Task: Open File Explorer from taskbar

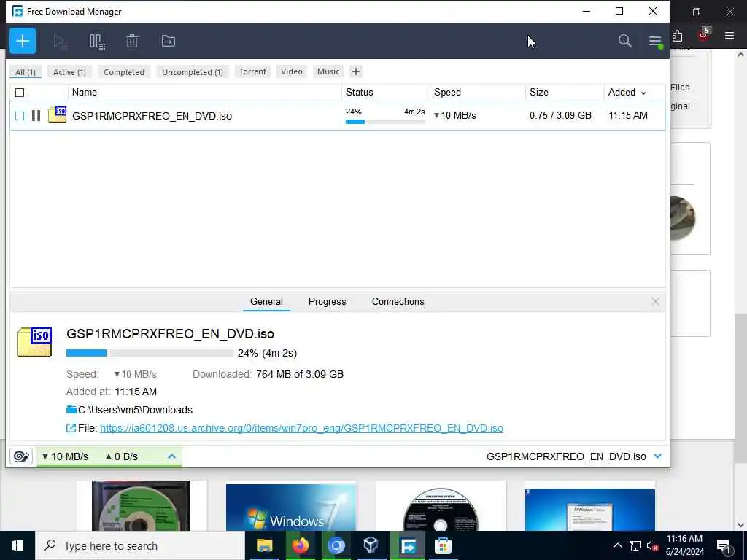Action: click(264, 545)
